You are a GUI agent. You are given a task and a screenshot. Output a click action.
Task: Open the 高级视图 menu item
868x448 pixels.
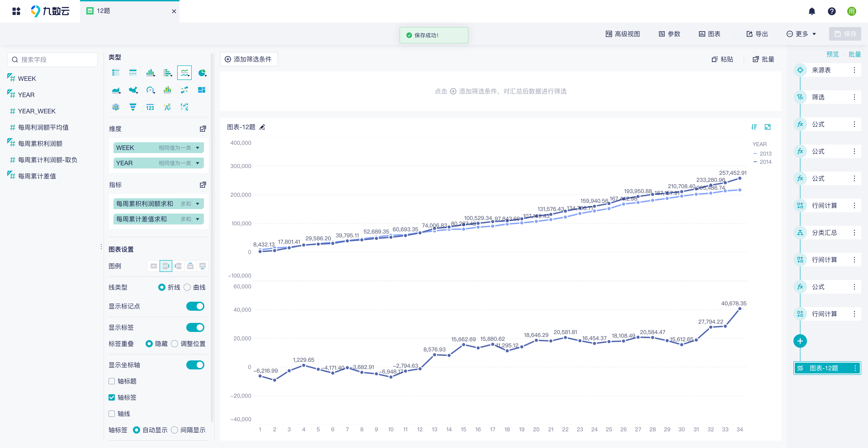coord(623,34)
